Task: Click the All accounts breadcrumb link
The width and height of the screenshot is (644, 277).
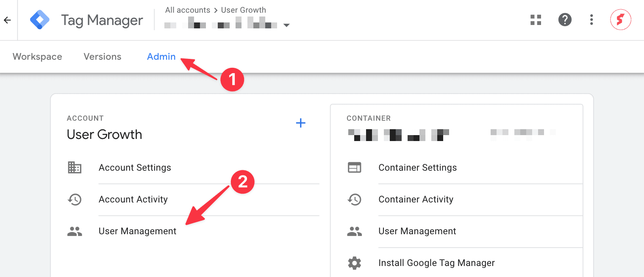Action: [188, 10]
